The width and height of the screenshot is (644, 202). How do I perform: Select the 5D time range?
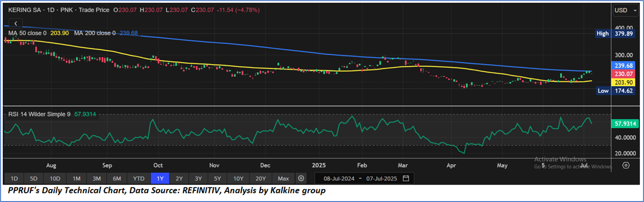(34, 178)
